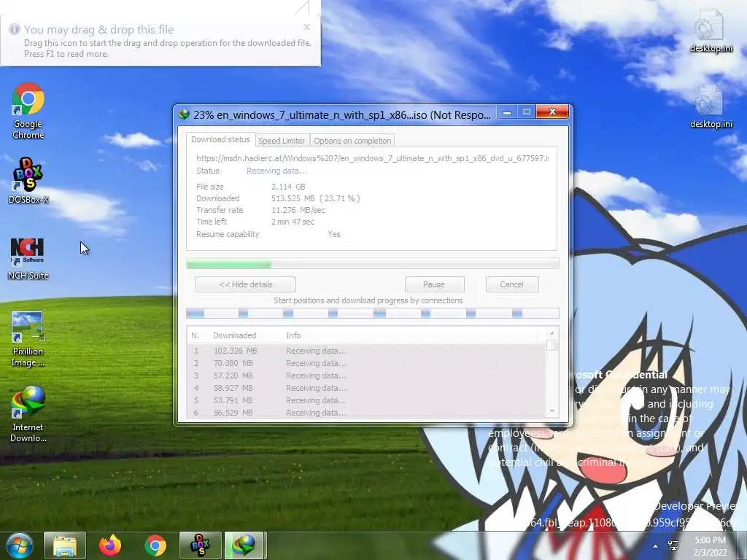Open the Pixillion Image desktop shortcut
This screenshot has height=560, width=747.
point(28,338)
